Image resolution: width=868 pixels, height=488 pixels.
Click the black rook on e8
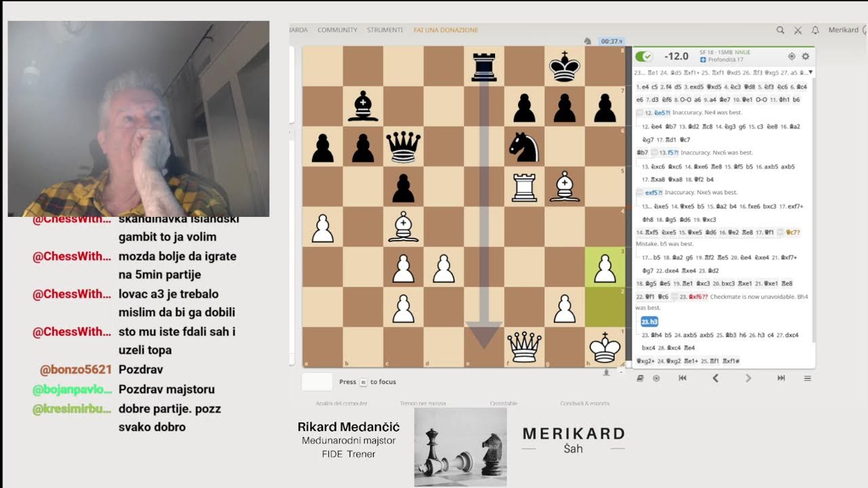[484, 66]
